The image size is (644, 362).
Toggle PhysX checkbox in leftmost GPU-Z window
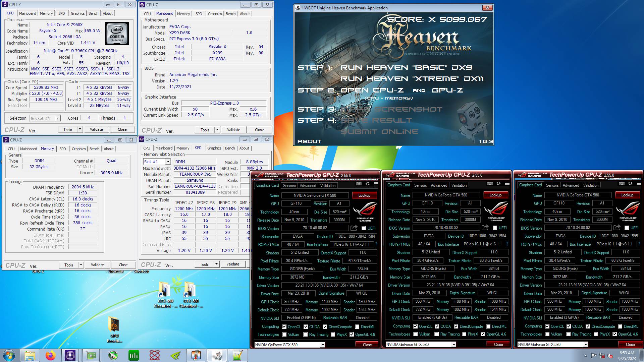click(333, 335)
